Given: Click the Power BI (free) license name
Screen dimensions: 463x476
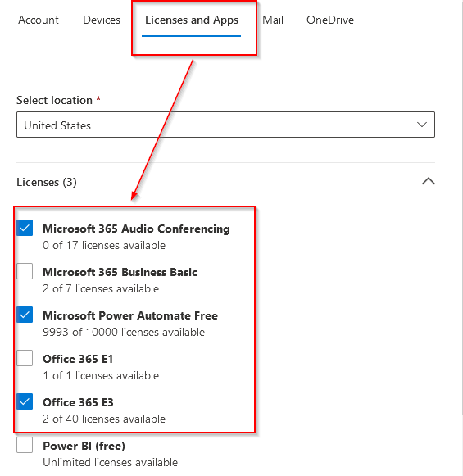Looking at the screenshot, I should tap(84, 446).
